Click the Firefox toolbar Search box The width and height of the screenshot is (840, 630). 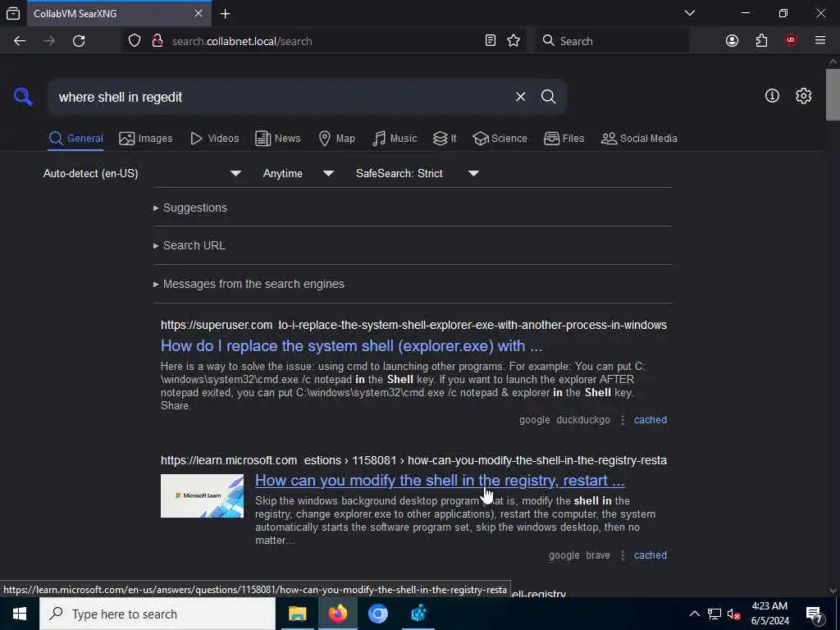612,41
